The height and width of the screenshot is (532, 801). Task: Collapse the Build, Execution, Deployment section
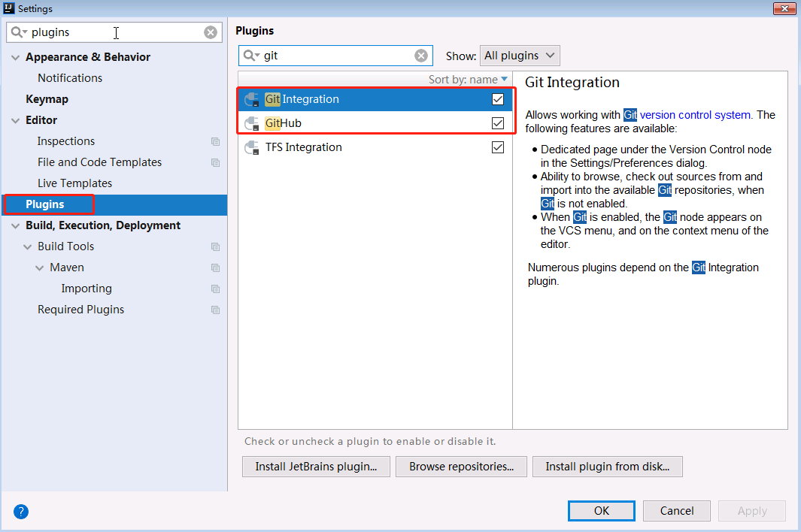tap(15, 225)
